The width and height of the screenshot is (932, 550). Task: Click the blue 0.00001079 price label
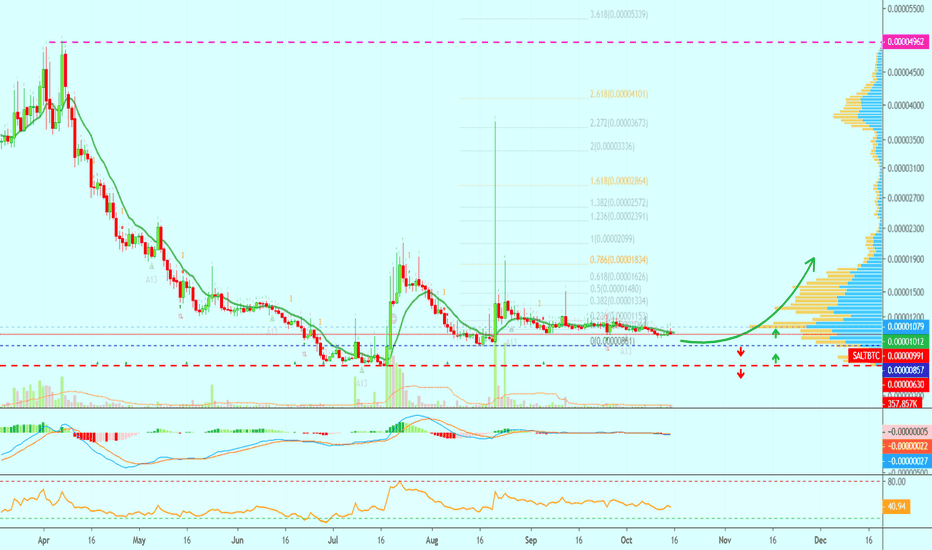click(x=907, y=327)
